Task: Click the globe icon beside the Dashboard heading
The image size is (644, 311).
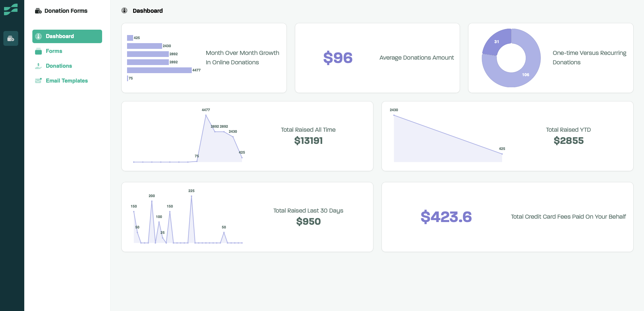Action: click(124, 10)
